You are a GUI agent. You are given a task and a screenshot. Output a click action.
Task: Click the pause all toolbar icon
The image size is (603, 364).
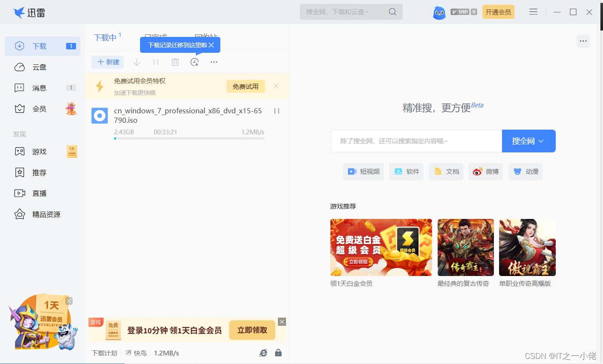(x=156, y=62)
